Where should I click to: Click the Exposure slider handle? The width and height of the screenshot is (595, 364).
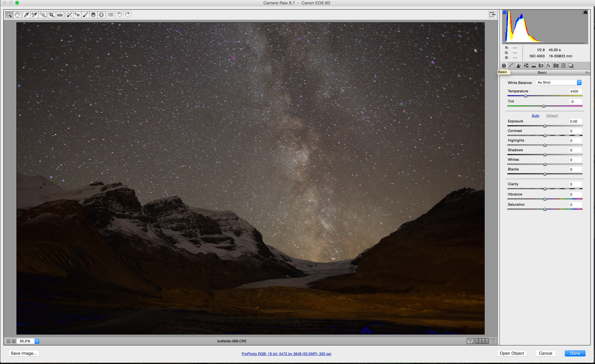point(545,126)
